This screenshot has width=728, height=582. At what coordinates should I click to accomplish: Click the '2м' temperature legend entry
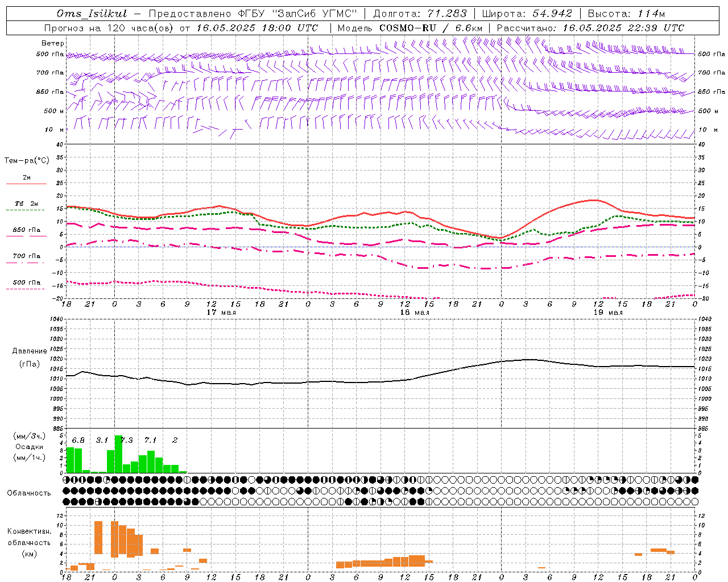pyautogui.click(x=27, y=178)
